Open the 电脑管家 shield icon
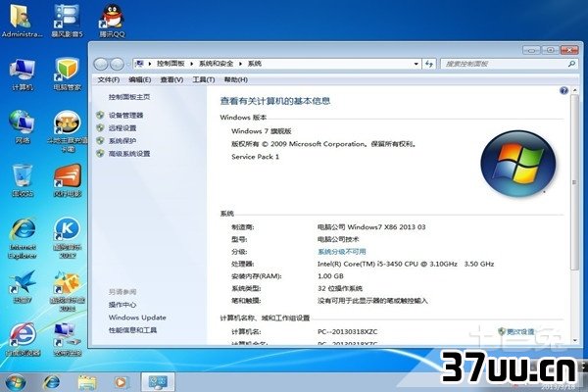 67,74
